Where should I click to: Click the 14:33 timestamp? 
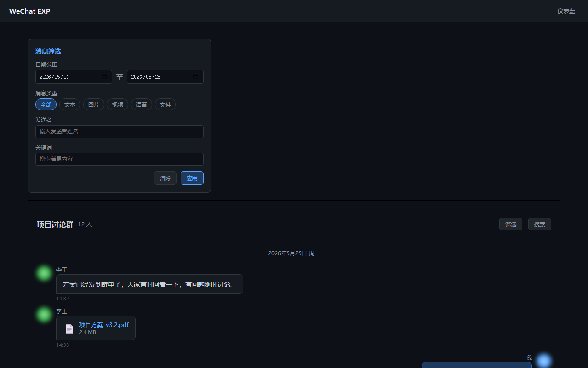click(62, 345)
